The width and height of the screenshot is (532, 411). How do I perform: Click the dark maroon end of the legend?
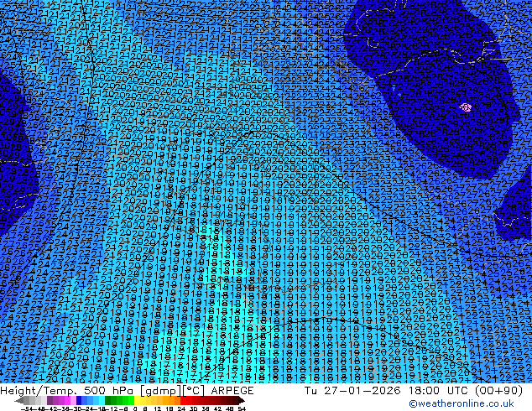point(240,401)
